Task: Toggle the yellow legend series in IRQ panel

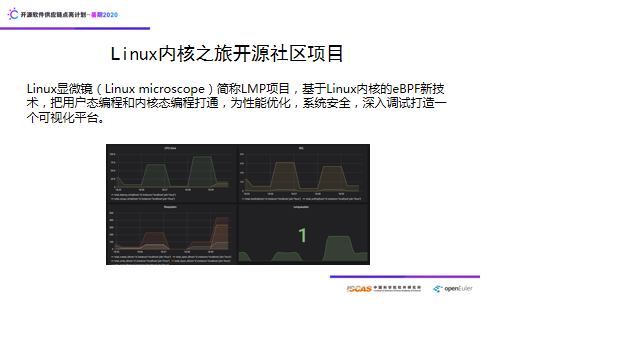Action: [333, 199]
